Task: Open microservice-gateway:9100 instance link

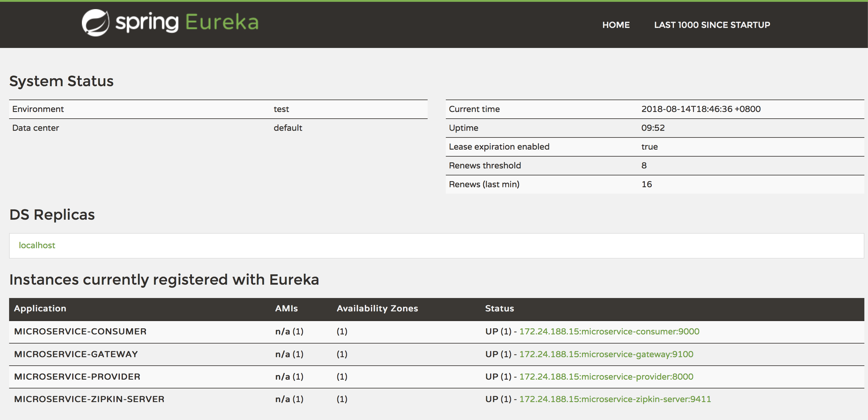Action: point(606,354)
